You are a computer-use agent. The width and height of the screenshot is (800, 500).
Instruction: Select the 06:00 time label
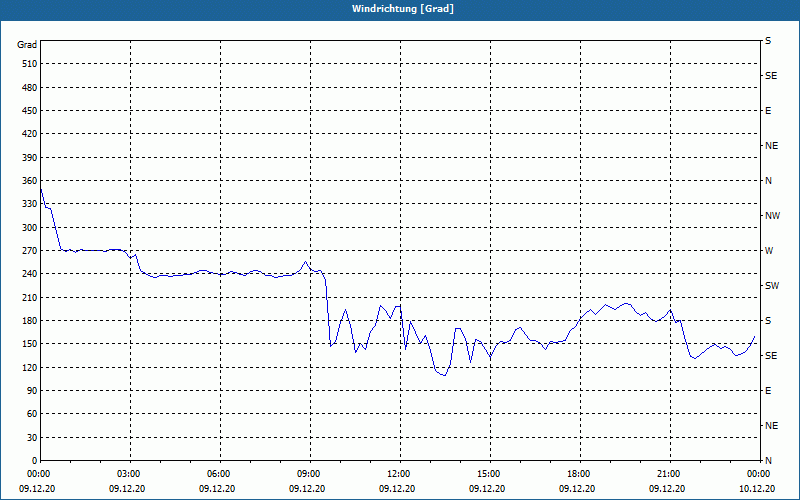pyautogui.click(x=220, y=473)
